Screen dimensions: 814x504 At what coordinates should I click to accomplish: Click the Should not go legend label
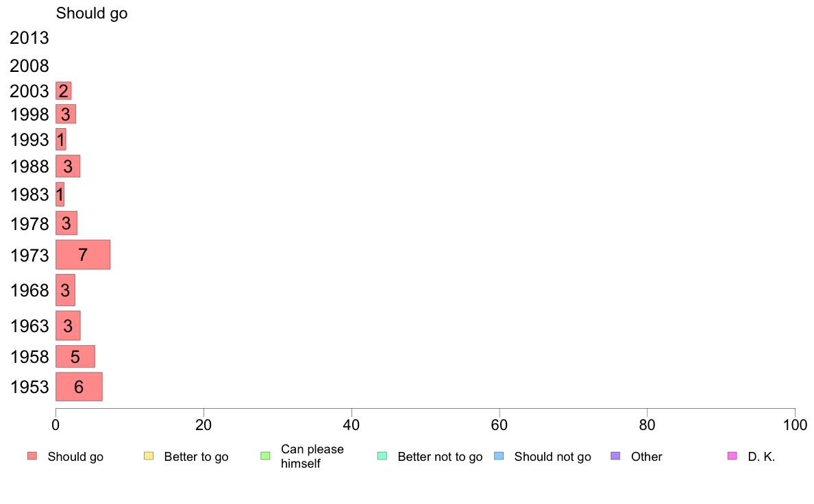click(x=553, y=457)
